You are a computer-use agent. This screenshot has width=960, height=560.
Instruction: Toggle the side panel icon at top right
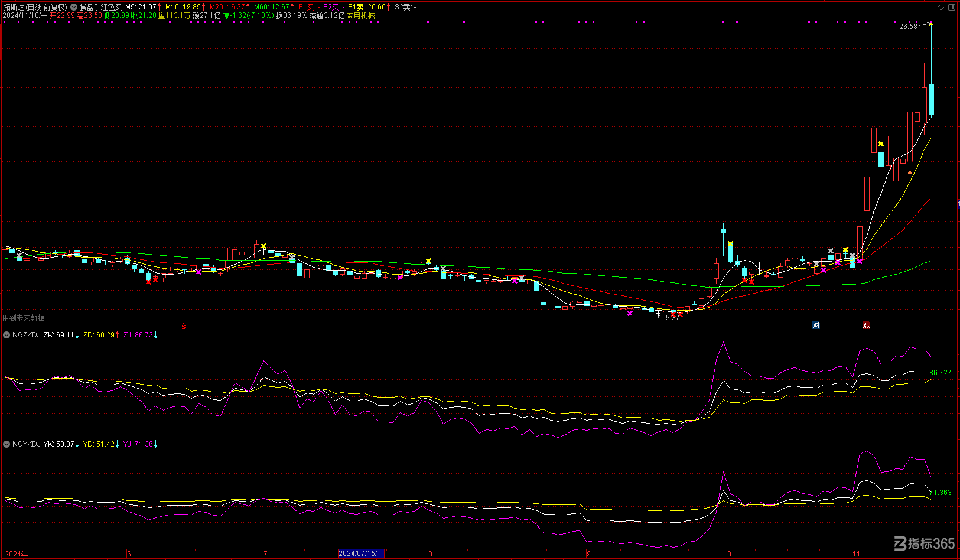tap(952, 7)
